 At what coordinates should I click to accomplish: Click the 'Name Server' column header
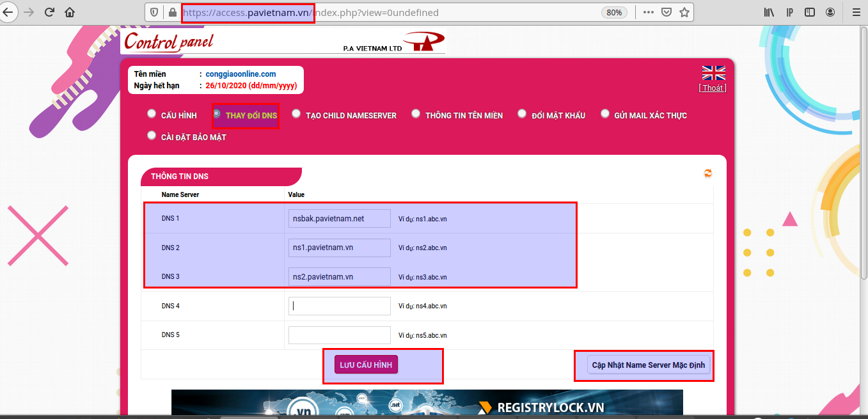(x=180, y=194)
